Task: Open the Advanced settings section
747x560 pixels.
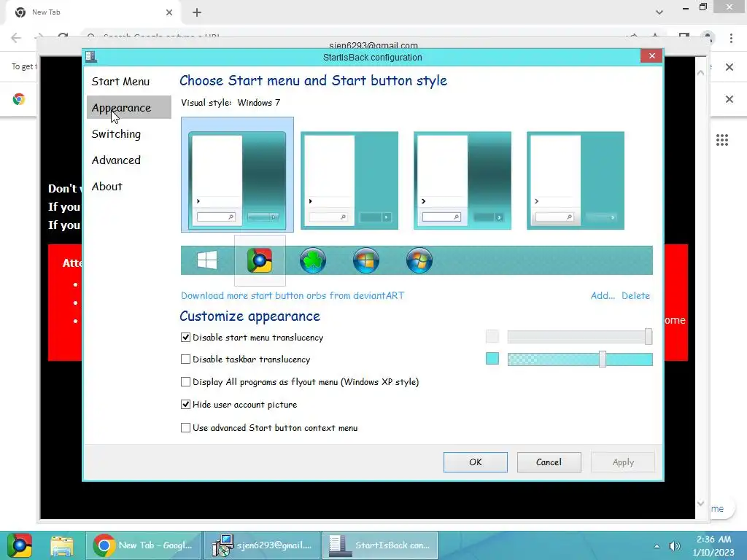Action: (x=116, y=160)
